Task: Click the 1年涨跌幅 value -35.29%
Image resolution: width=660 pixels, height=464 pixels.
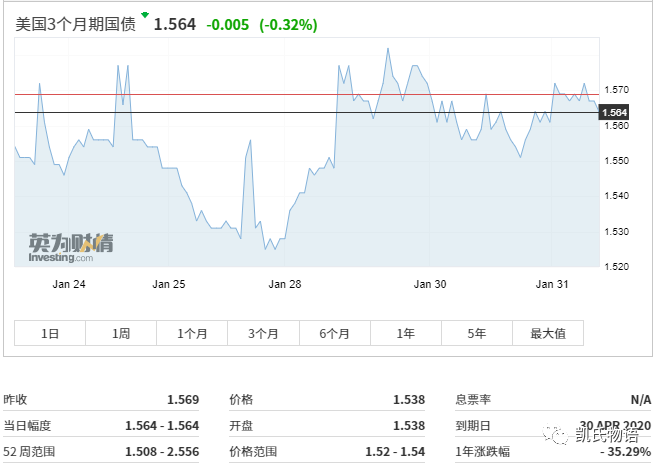Action: [626, 452]
